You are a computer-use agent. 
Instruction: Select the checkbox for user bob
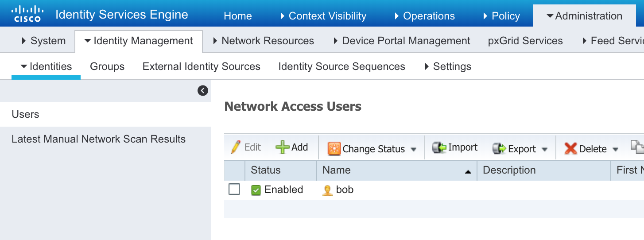tap(234, 190)
